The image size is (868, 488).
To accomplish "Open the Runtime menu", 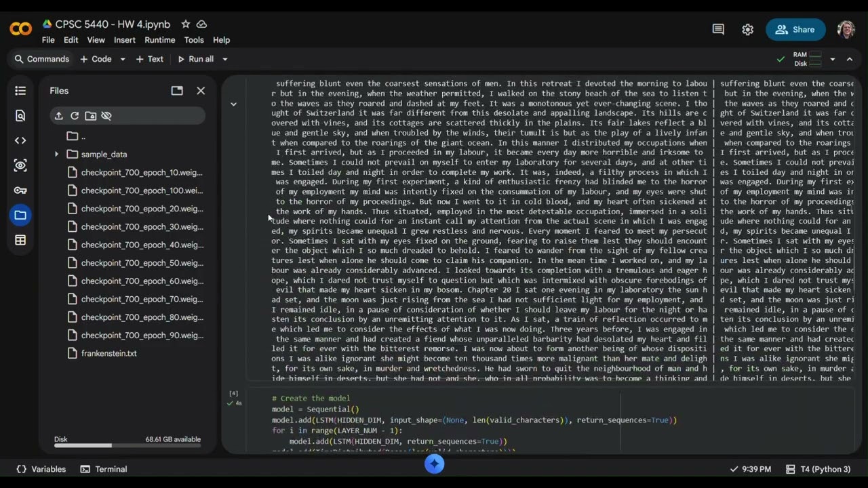I will [x=160, y=40].
